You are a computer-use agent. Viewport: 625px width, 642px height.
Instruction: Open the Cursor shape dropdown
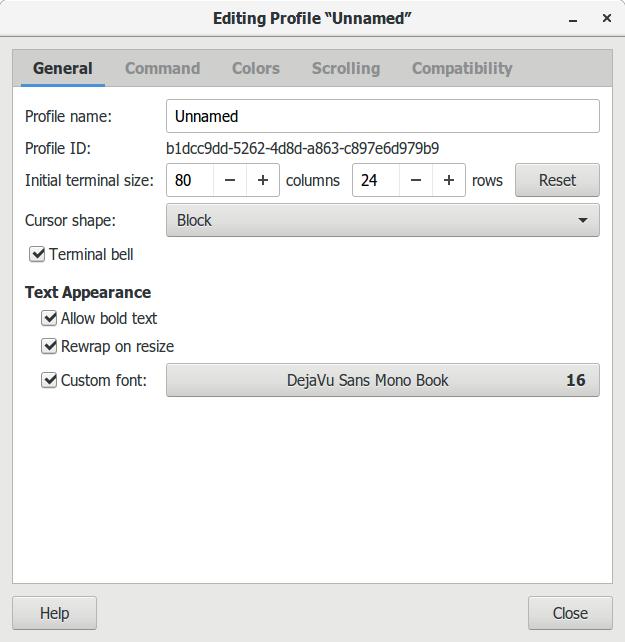pos(382,220)
